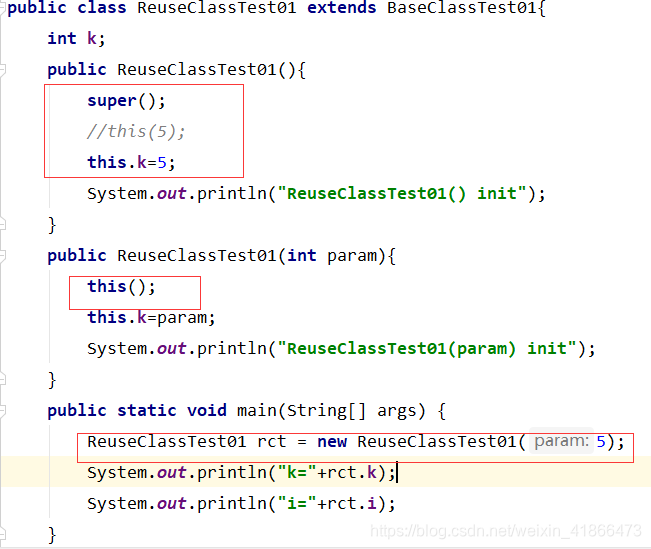Image resolution: width=651 pixels, height=549 pixels.
Task: Click 'String[] args' parameter in main
Action: (351, 411)
